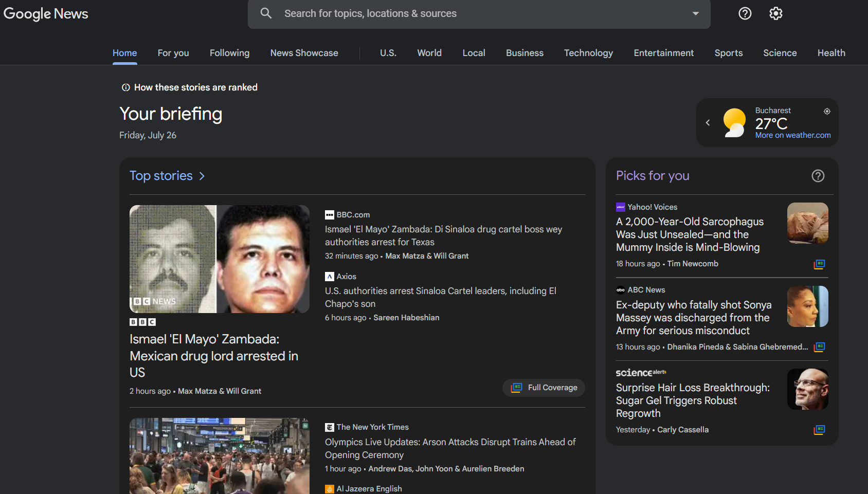
Task: Open the Local tab
Action: point(474,53)
